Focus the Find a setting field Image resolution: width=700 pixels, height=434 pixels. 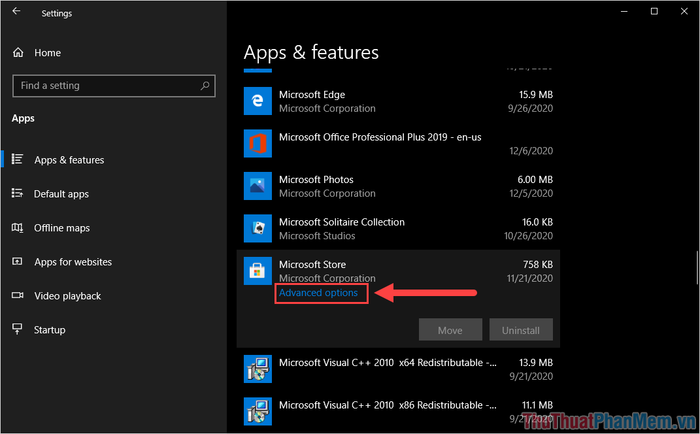point(114,86)
